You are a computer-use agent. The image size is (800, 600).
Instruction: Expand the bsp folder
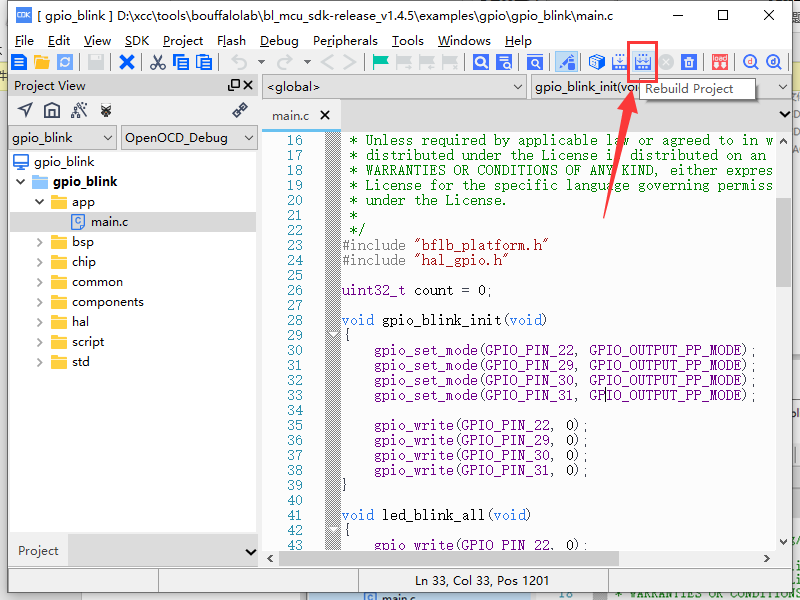pyautogui.click(x=39, y=242)
